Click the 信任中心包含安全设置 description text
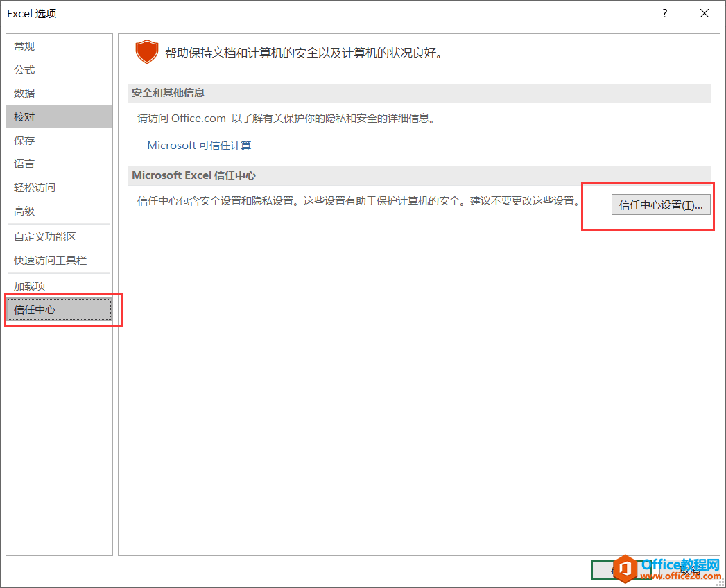Viewport: 726px width, 588px height. (x=358, y=201)
